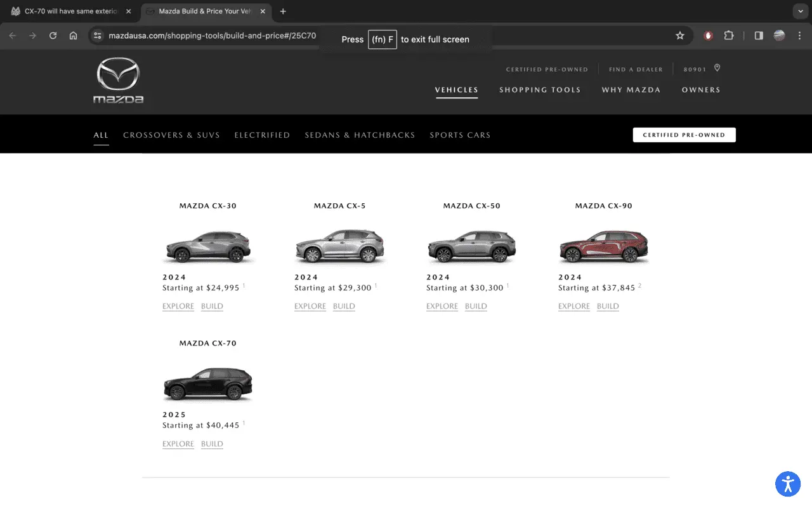Select the Crossovers & SUVs tab
The height and width of the screenshot is (508, 812).
(171, 135)
